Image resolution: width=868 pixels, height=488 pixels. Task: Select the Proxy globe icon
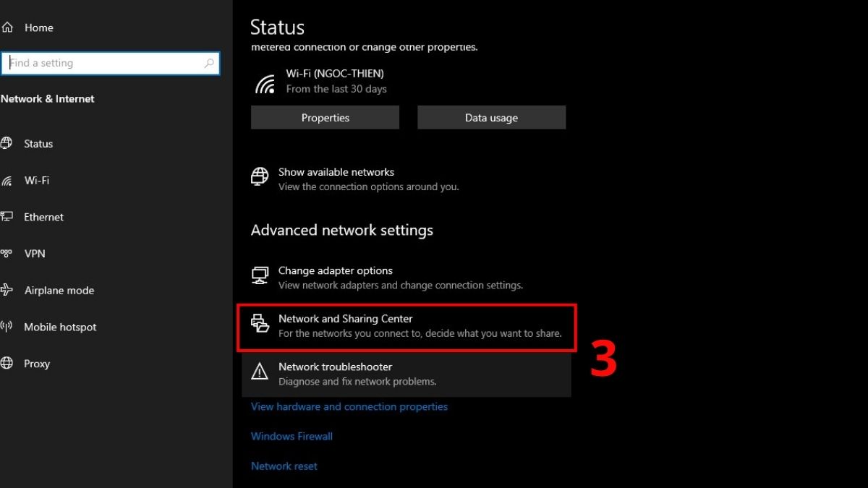9,364
